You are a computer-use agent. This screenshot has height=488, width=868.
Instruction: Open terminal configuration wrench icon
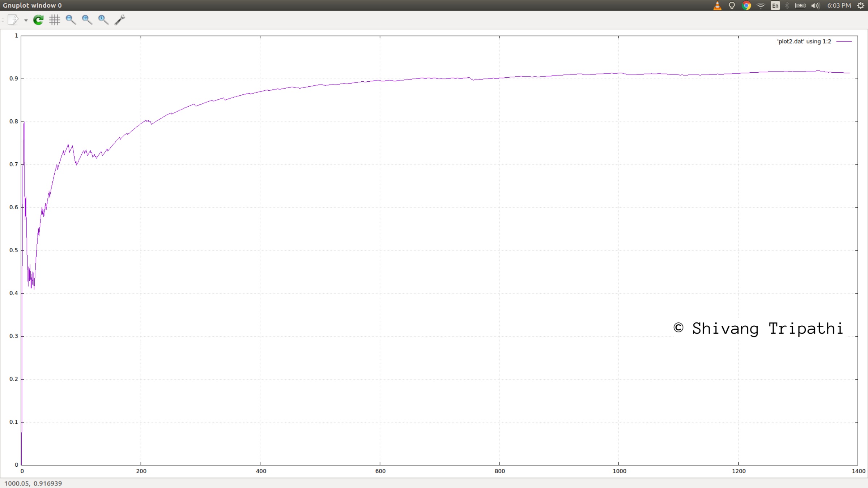120,20
